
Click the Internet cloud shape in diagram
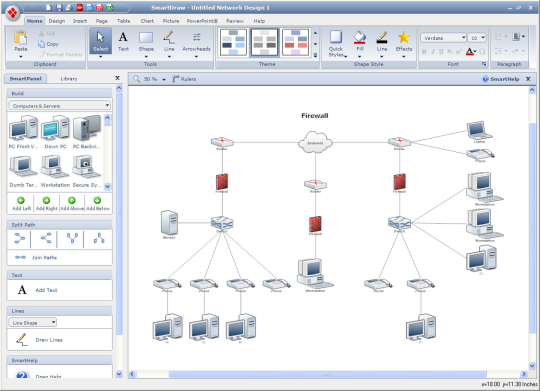[x=315, y=142]
